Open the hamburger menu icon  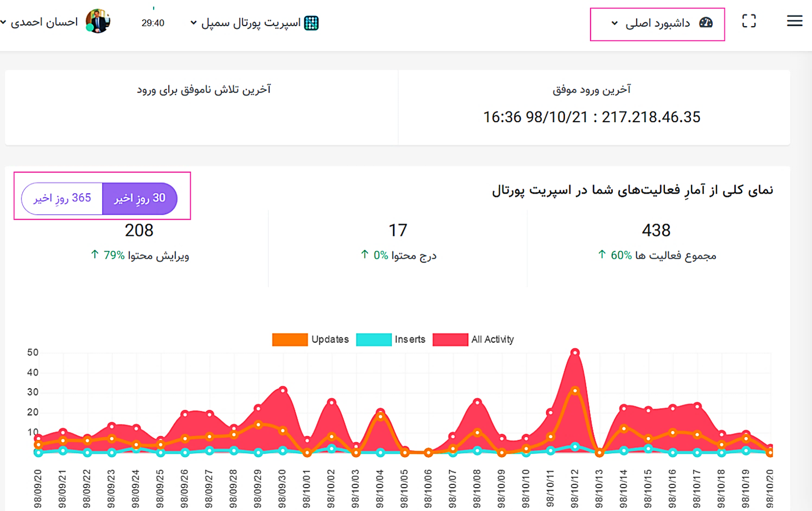pos(794,21)
